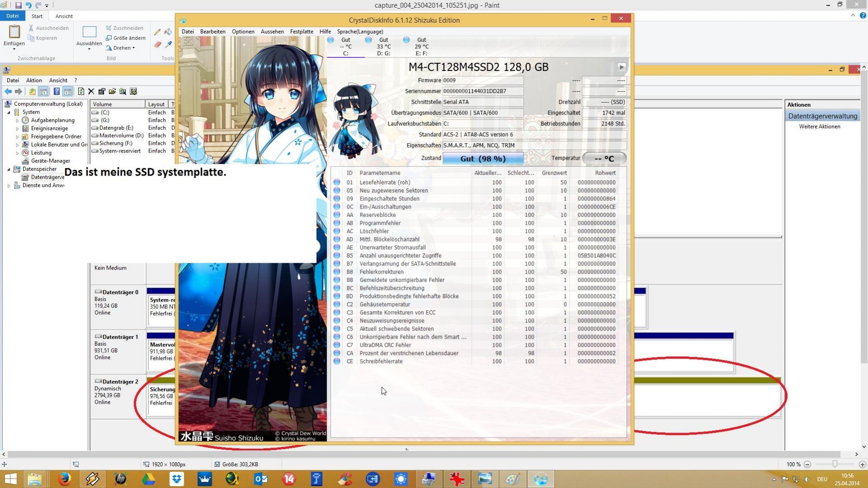This screenshot has height=488, width=868.
Task: Click the blue Help icon in Computerverwaltung toolbar
Action: tap(57, 91)
